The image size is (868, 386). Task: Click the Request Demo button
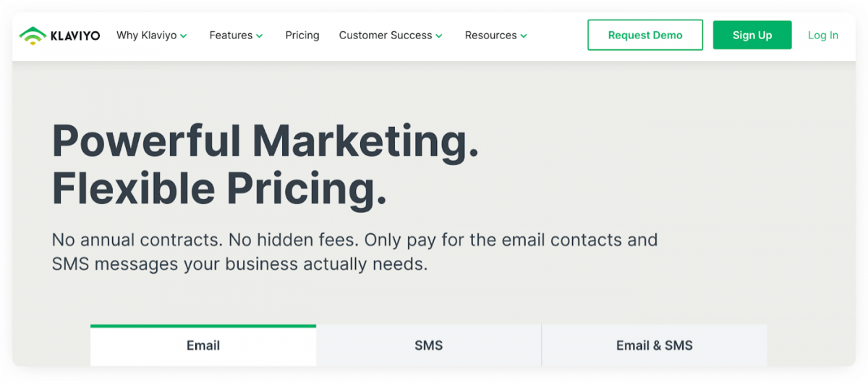pyautogui.click(x=645, y=35)
